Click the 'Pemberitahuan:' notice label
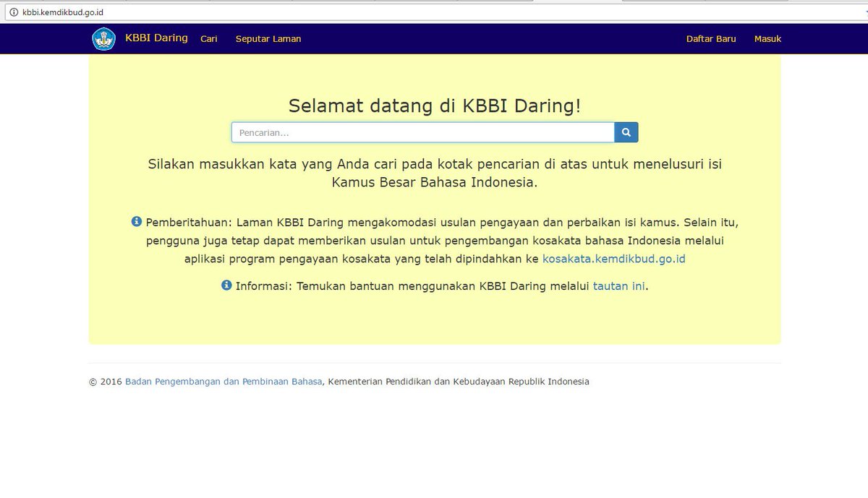Image resolution: width=868 pixels, height=498 pixels. pyautogui.click(x=190, y=223)
